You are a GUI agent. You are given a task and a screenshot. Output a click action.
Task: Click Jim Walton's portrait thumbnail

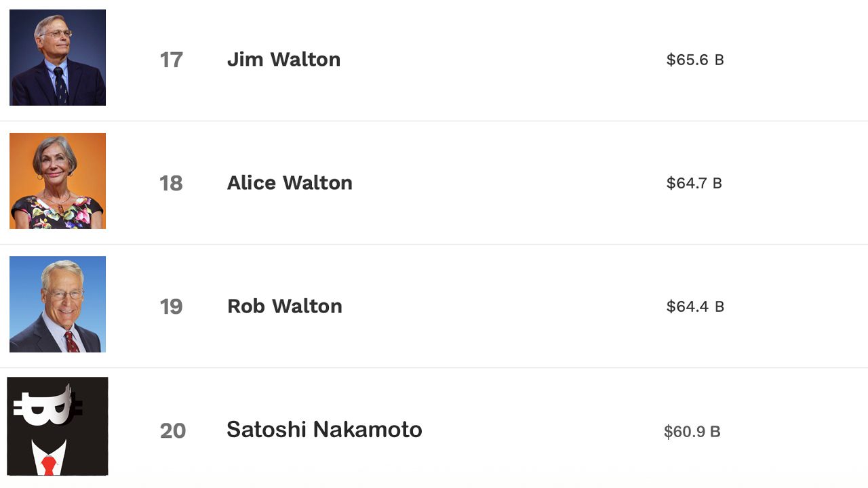coord(58,58)
